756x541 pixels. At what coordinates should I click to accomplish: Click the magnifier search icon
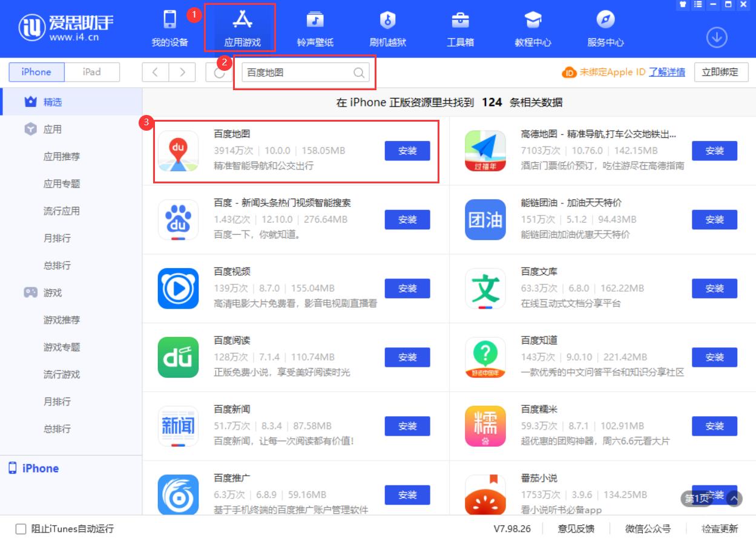[359, 73]
